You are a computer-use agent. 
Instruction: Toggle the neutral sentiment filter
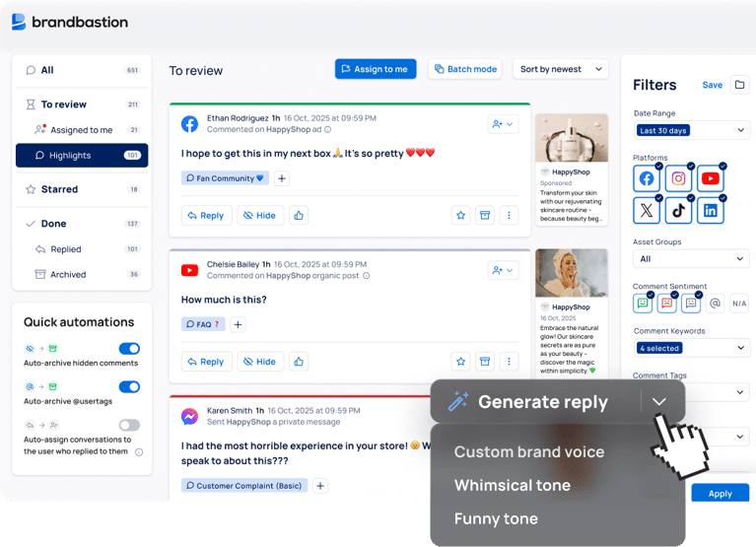[691, 304]
